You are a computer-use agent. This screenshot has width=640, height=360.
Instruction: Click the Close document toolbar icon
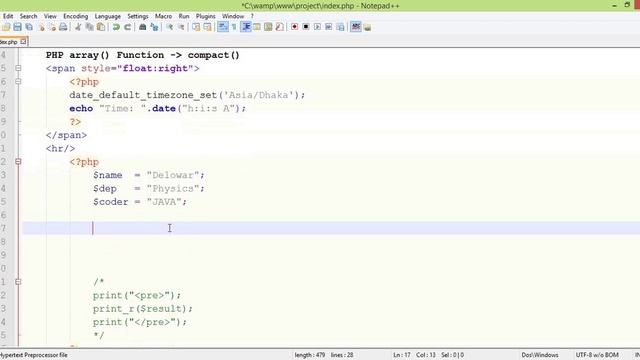tap(41, 27)
